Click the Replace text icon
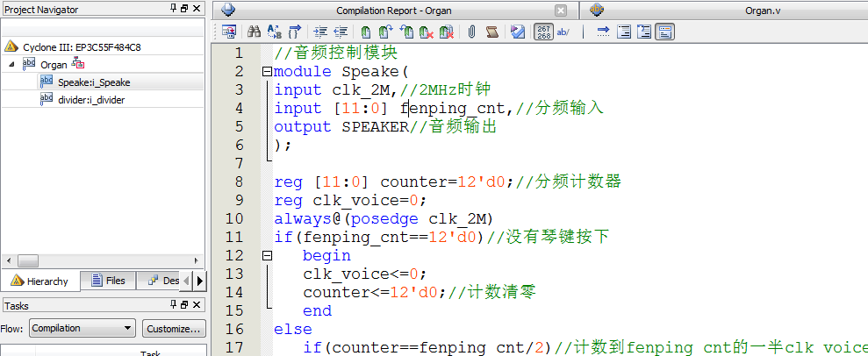This screenshot has width=868, height=356. (275, 32)
